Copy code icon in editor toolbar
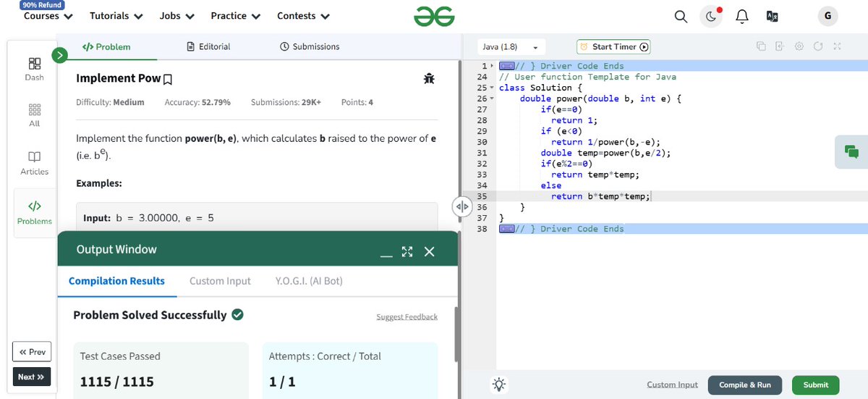868x399 pixels. pyautogui.click(x=761, y=46)
